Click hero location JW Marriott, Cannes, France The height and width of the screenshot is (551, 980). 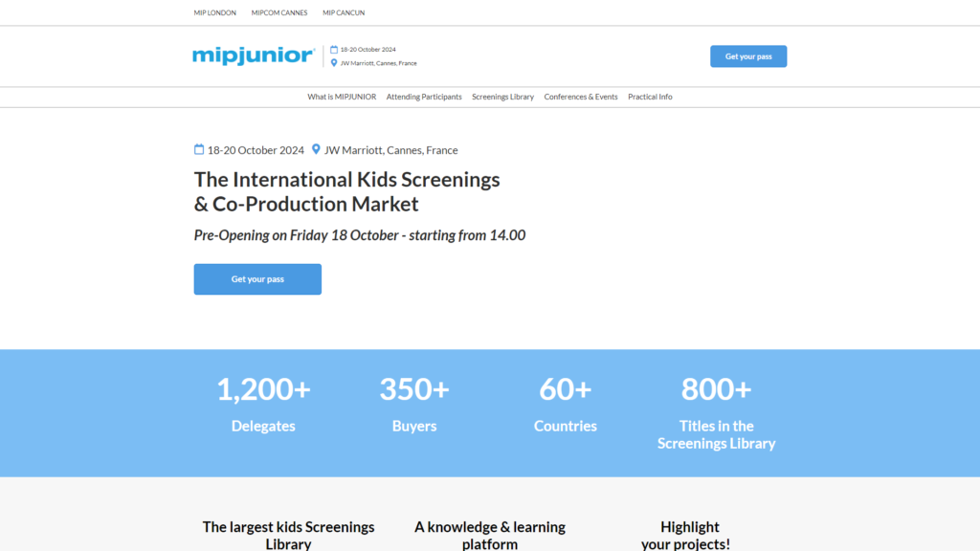[390, 150]
